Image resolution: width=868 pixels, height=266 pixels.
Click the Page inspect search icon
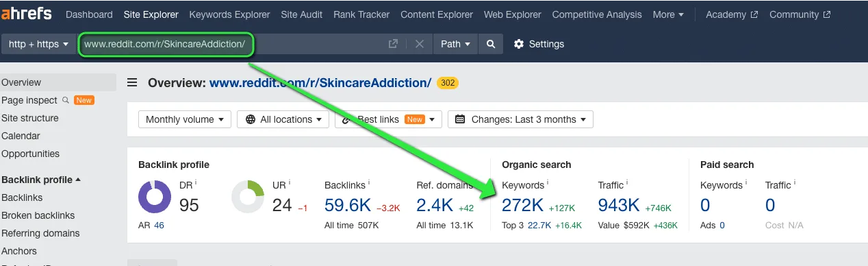click(x=66, y=100)
